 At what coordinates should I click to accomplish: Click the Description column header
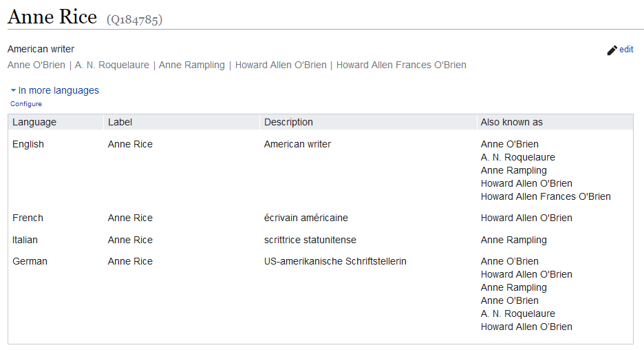[288, 122]
